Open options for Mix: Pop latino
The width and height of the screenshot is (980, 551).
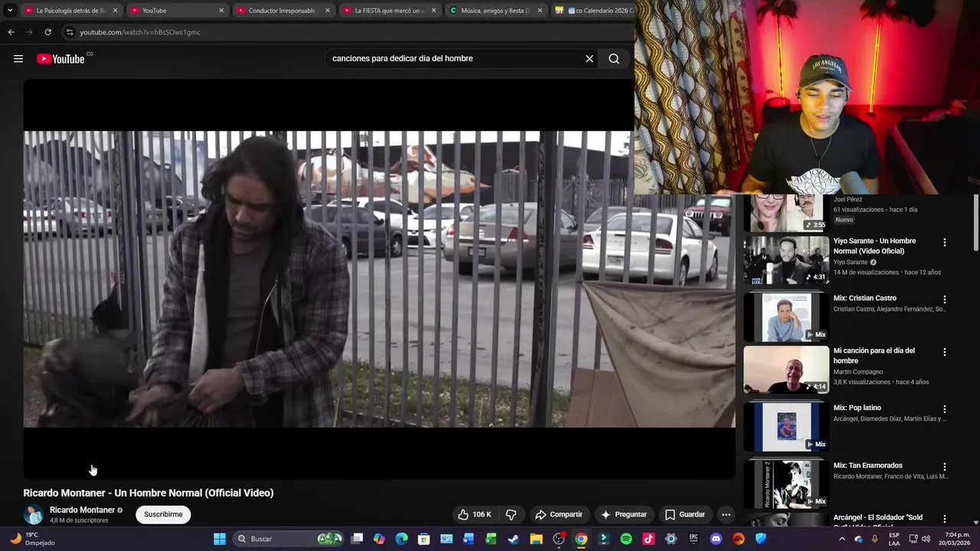[944, 409]
